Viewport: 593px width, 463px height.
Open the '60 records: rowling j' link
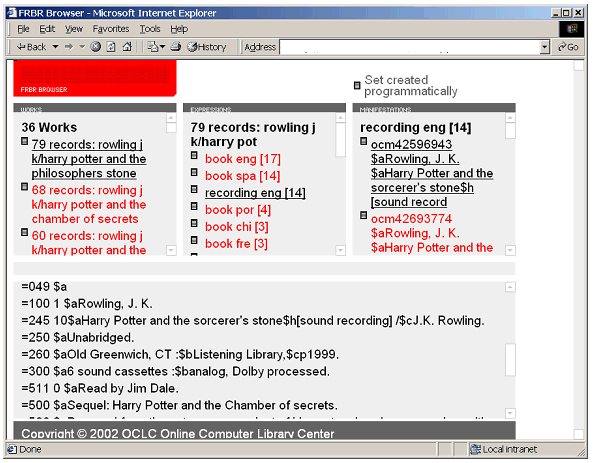click(89, 242)
